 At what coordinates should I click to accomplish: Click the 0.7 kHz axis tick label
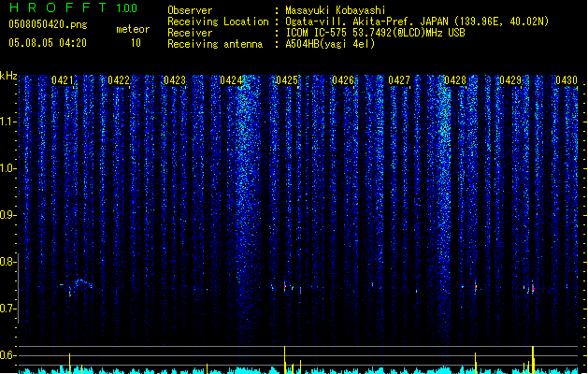pyautogui.click(x=7, y=309)
